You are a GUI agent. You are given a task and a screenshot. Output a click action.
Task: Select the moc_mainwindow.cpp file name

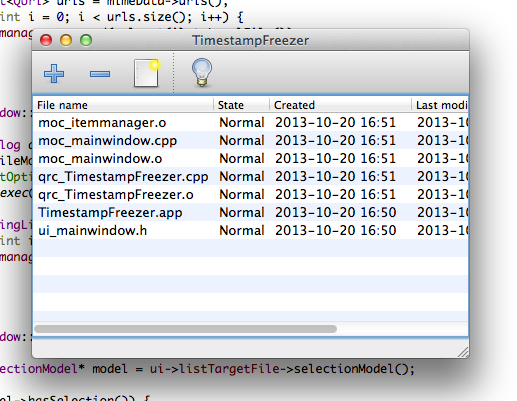pyautogui.click(x=107, y=141)
